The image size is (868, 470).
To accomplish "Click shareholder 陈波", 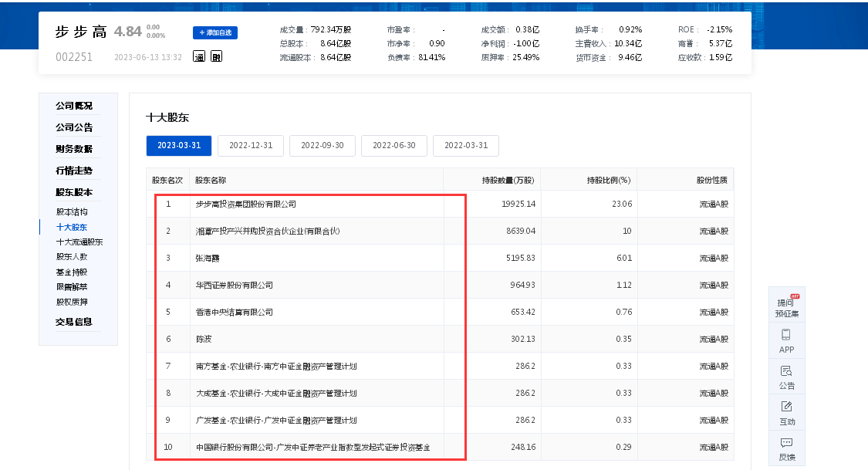I will click(x=204, y=340).
